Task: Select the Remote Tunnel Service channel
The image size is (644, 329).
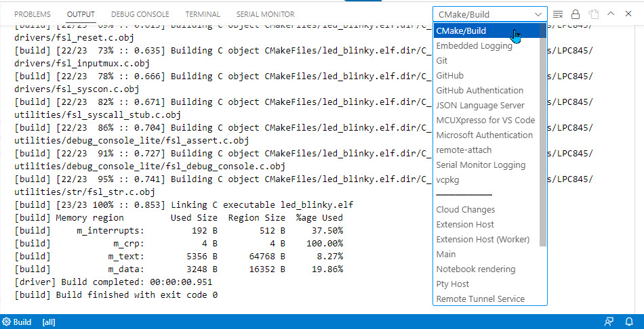Action: click(480, 299)
